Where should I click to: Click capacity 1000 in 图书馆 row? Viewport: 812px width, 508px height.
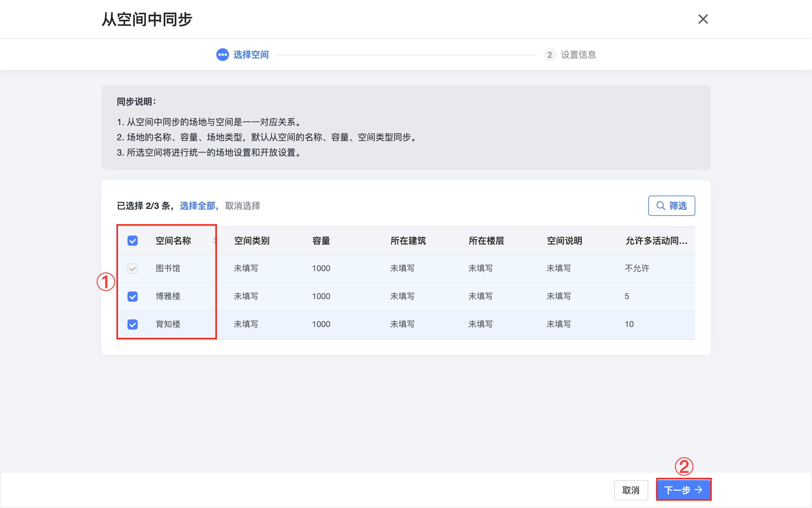[x=321, y=269]
